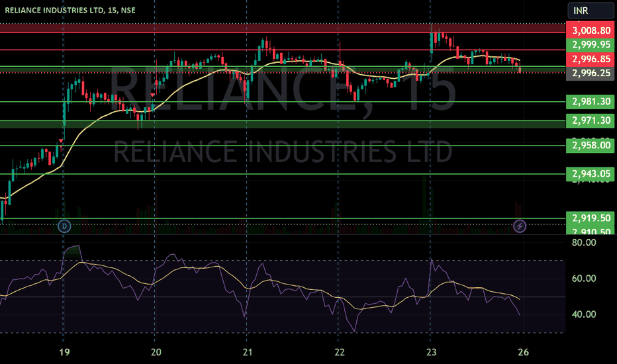The height and width of the screenshot is (364, 617).
Task: Select the 2,996.85 red price label
Action: point(591,59)
